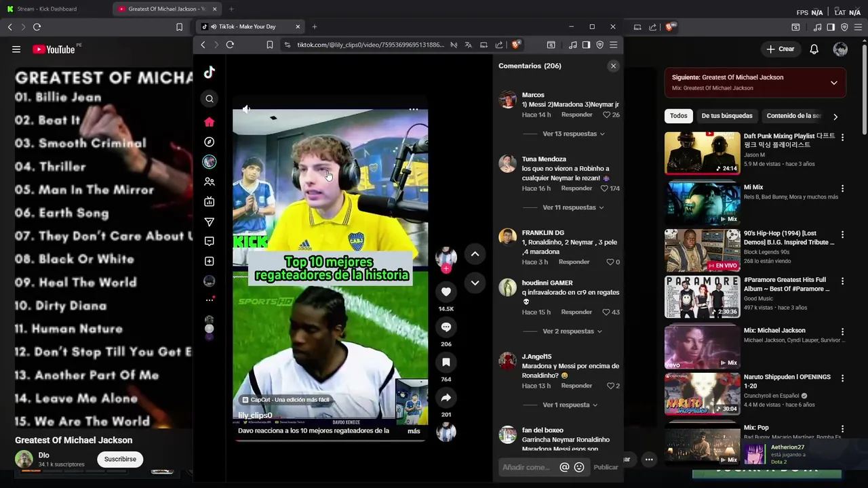868x488 pixels.
Task: Go to TikTok Home feed icon
Action: point(210,122)
